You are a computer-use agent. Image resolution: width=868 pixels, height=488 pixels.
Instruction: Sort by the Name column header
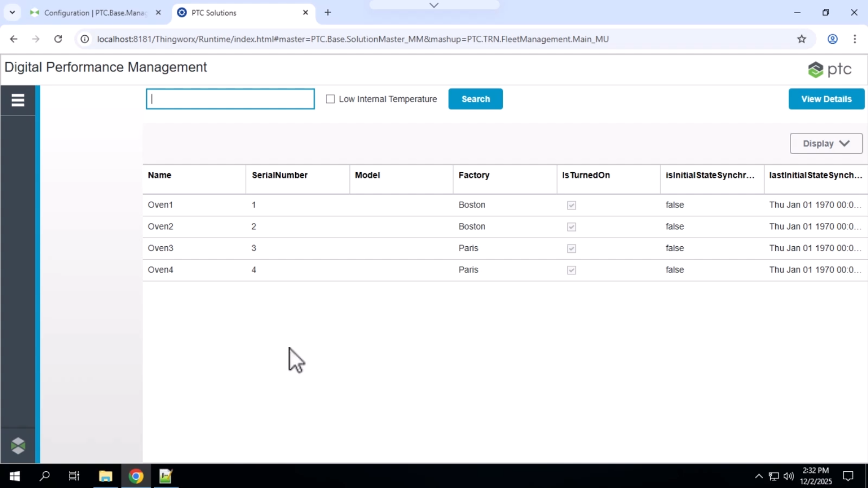coord(159,175)
